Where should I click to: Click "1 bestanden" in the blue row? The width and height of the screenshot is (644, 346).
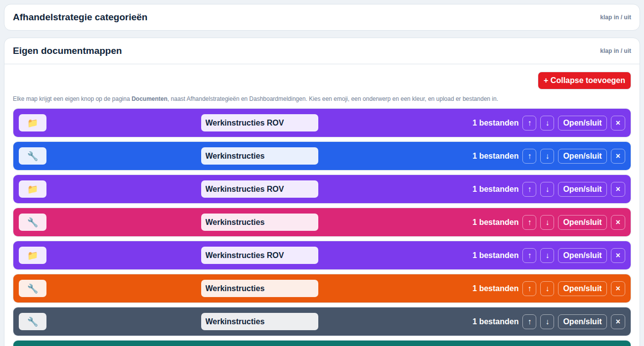(x=495, y=156)
